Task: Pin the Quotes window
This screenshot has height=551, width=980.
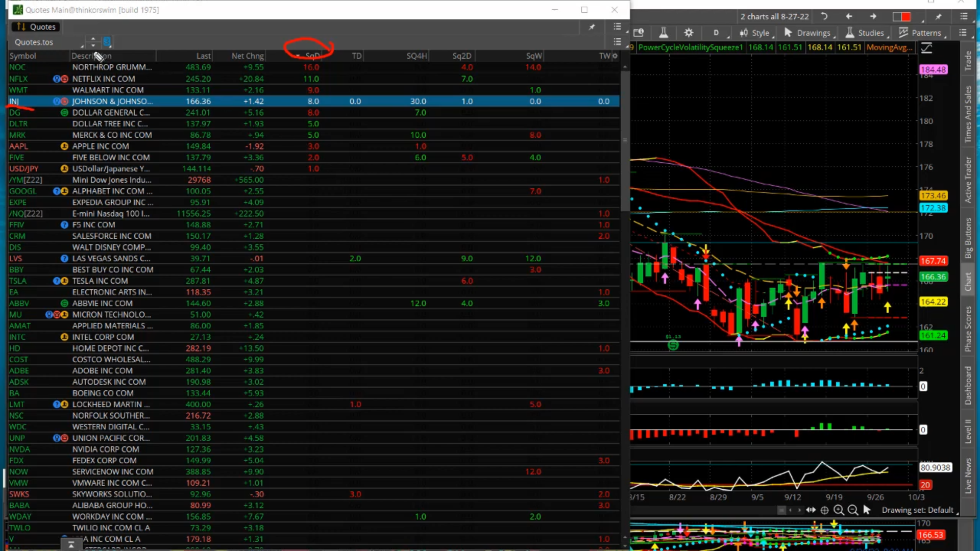Action: pos(592,27)
